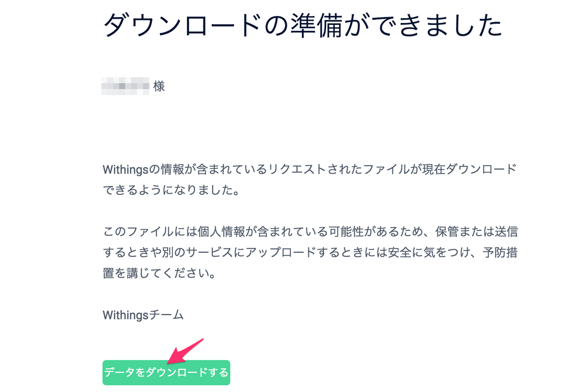Click the phrase 保管または送信
The image size is (566, 392).
[x=476, y=231]
